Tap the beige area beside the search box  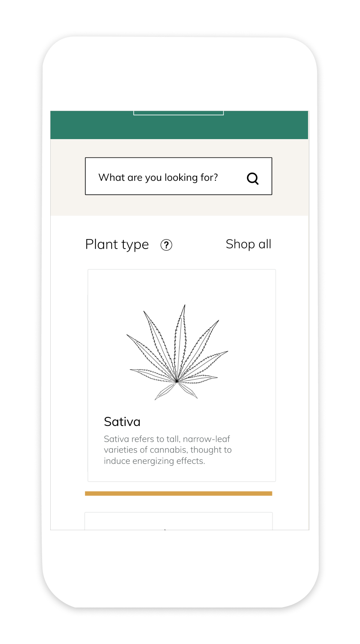click(x=68, y=177)
